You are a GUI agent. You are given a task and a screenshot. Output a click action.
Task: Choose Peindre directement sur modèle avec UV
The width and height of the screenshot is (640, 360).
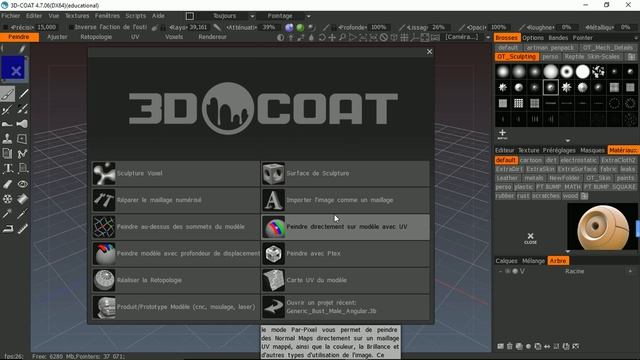tap(345, 227)
